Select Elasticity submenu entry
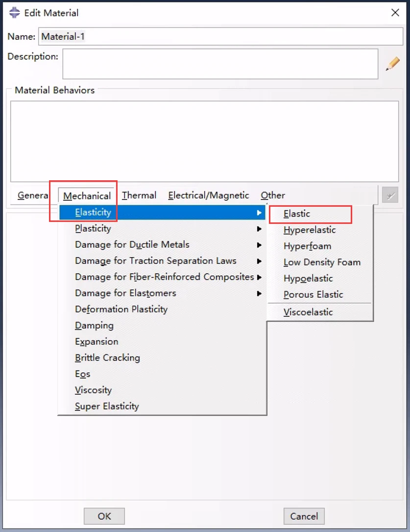Viewport: 410px width, 532px height. (162, 213)
